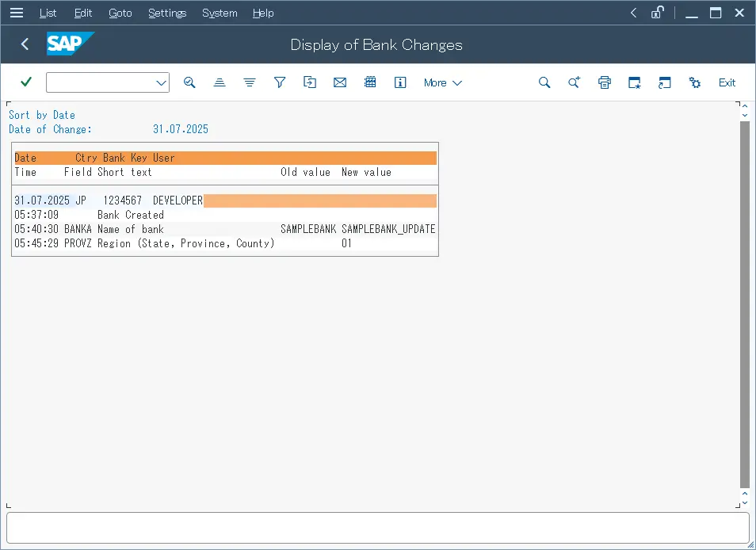
Task: Click the envelope Send Mail icon
Action: [339, 82]
